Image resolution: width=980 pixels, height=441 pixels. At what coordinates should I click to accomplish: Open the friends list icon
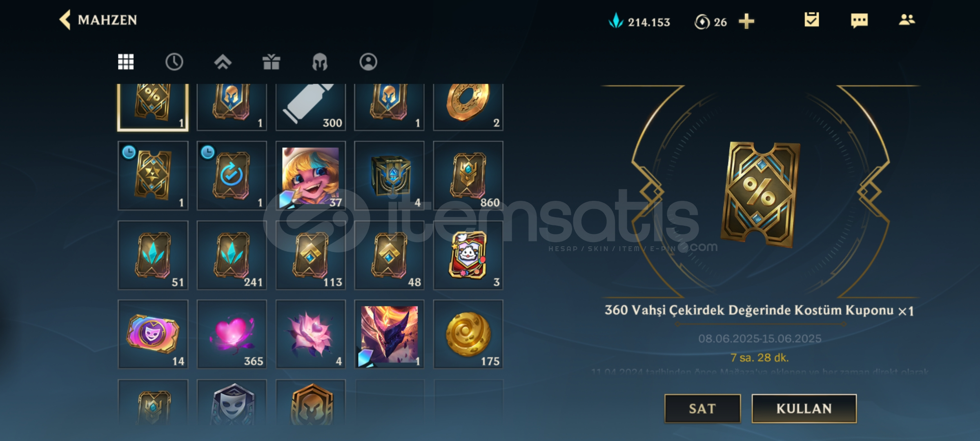906,20
